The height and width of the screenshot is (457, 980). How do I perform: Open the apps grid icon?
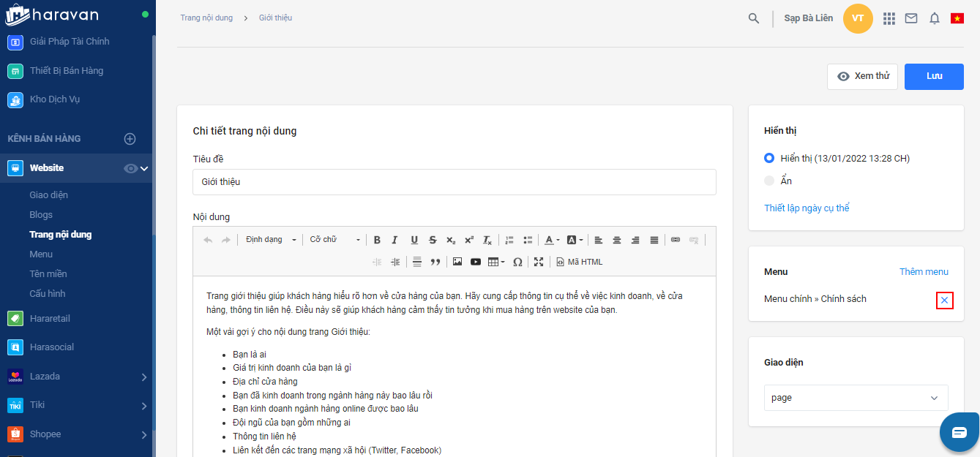click(x=889, y=18)
